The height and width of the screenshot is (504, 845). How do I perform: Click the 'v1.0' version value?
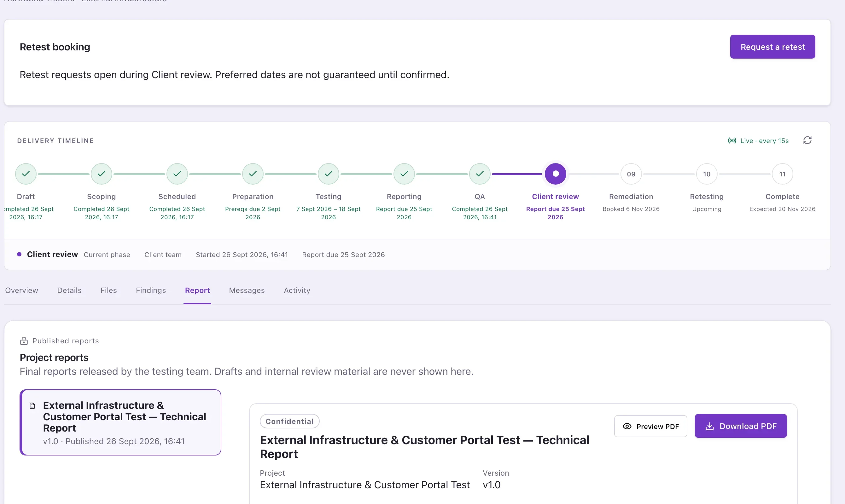492,485
